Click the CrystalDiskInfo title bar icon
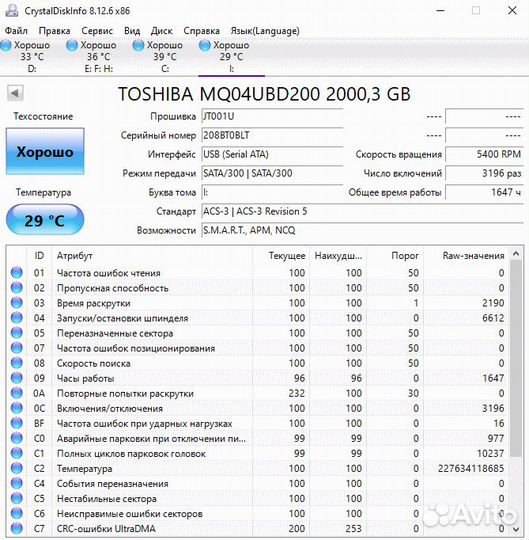529x540 pixels. click(x=12, y=11)
